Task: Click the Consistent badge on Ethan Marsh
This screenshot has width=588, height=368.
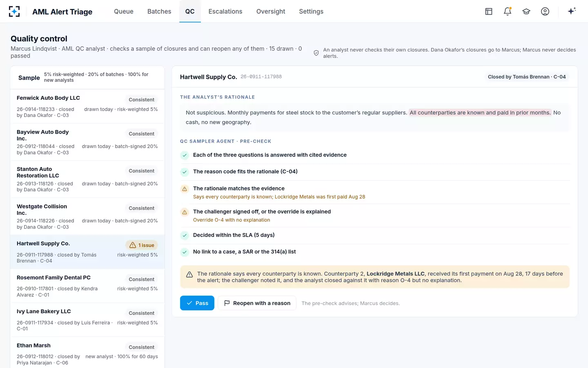Action: 141,347
